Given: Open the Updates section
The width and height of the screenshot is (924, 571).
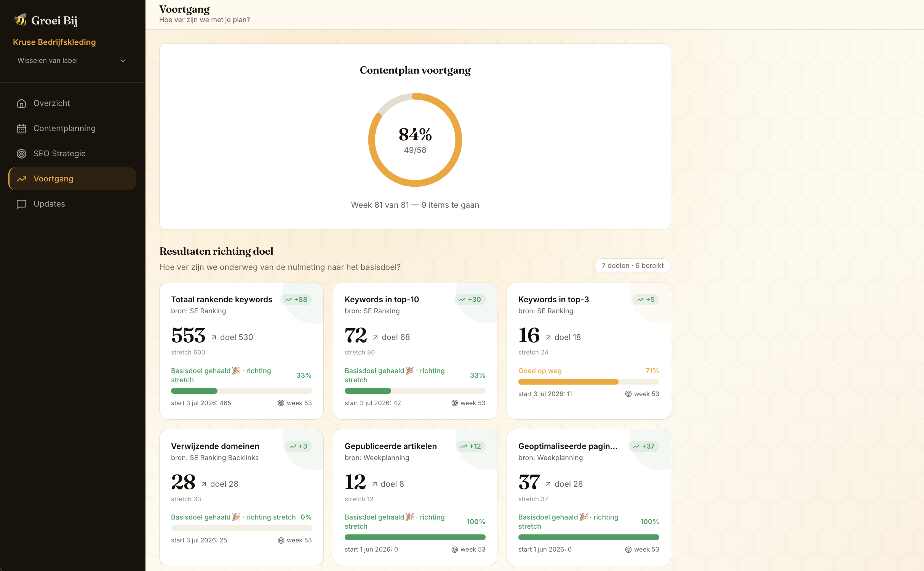Looking at the screenshot, I should click(72, 204).
